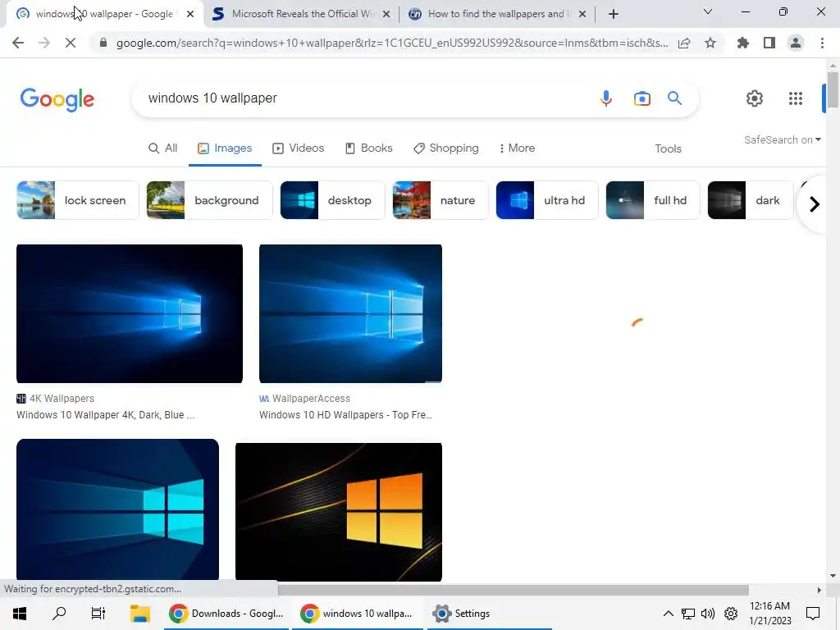Open File Explorer from the taskbar
Screen dimensions: 840x630
point(139,614)
